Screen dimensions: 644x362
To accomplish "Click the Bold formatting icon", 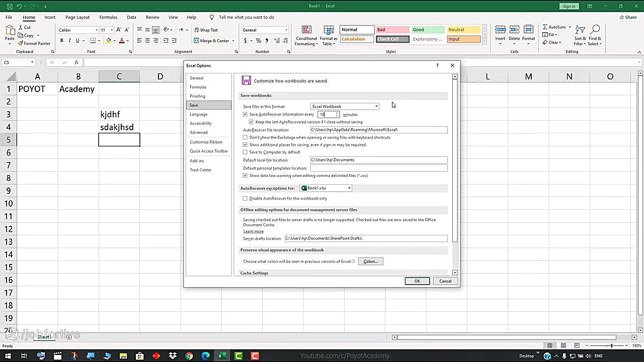I will coord(62,41).
